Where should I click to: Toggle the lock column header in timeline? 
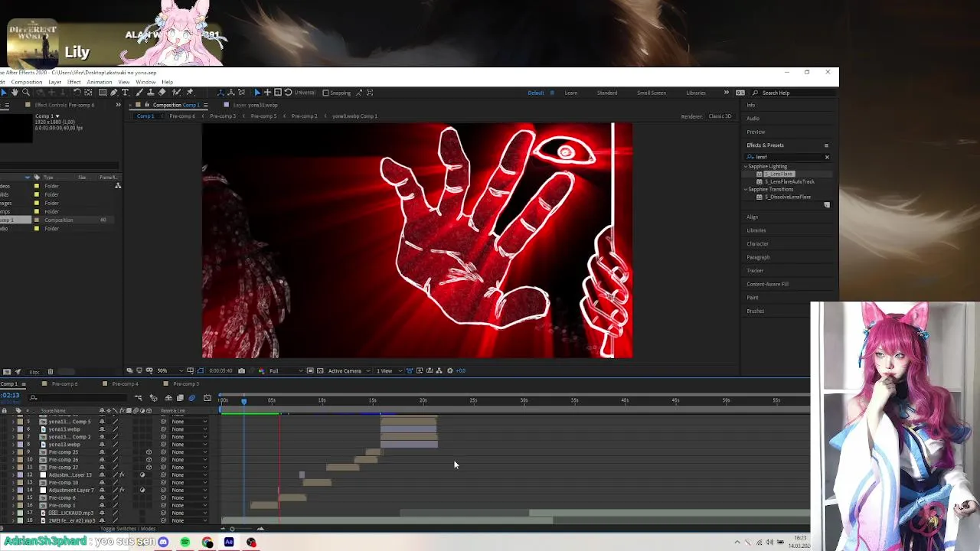(4, 410)
